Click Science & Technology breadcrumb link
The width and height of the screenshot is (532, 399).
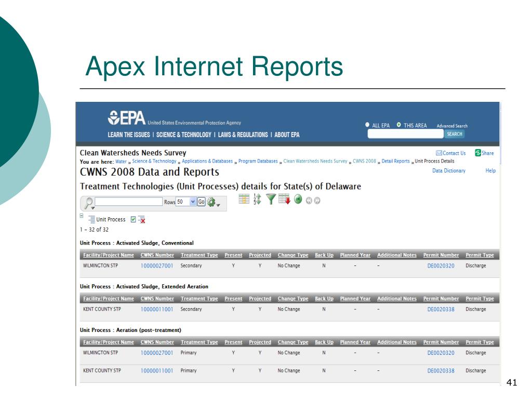pos(154,161)
